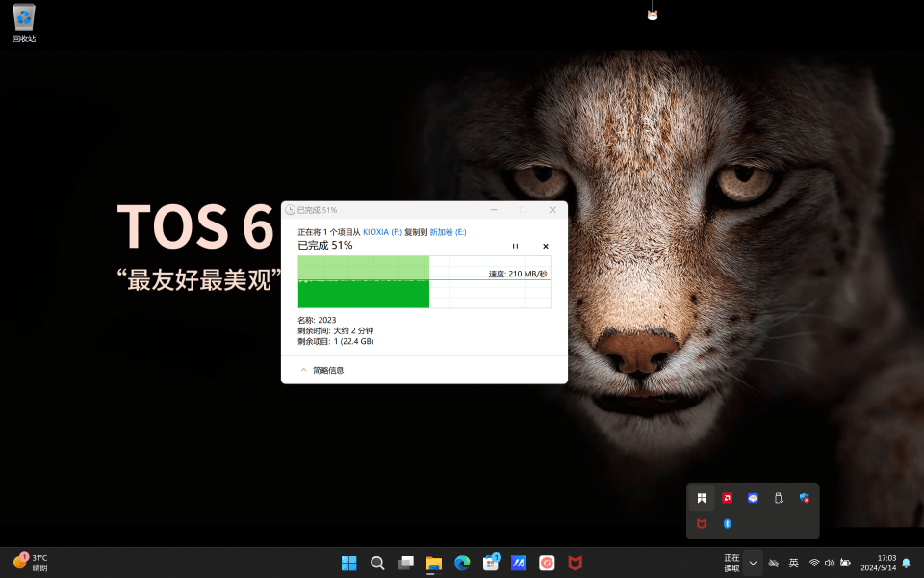Open the notification bell
The image size is (924, 578).
[907, 563]
